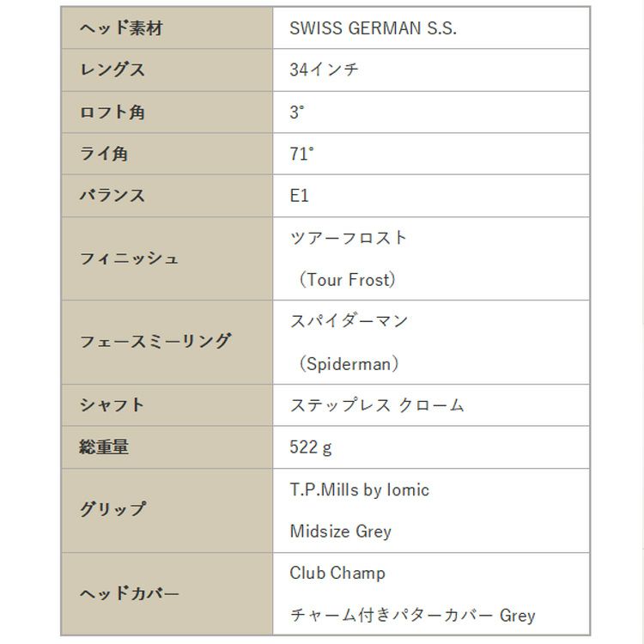
Task: Select the SWISS GERMAN S.S. value text
Action: (373, 28)
